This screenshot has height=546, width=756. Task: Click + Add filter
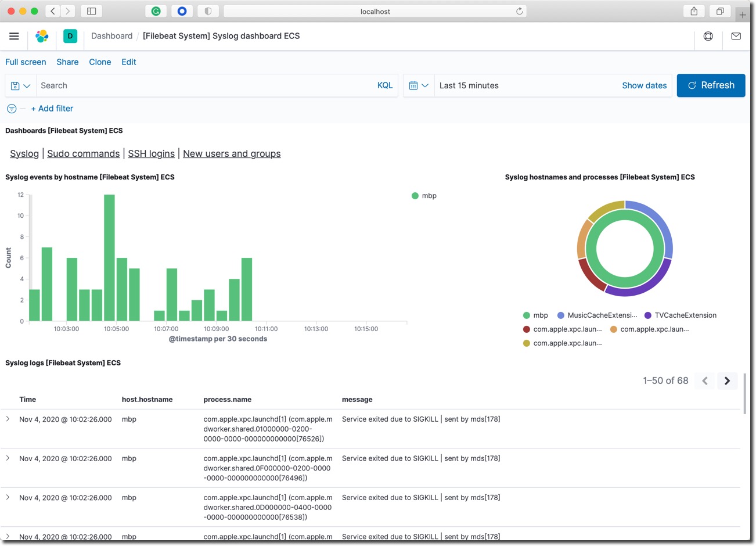point(52,109)
